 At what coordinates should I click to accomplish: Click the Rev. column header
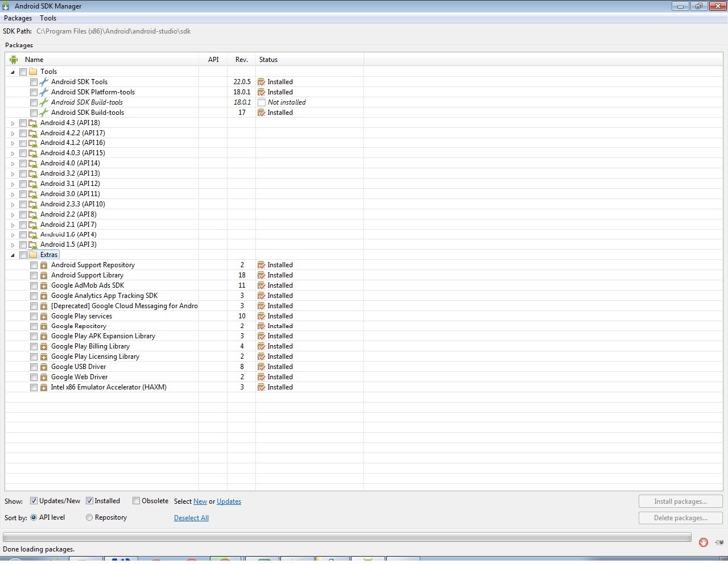pos(242,60)
